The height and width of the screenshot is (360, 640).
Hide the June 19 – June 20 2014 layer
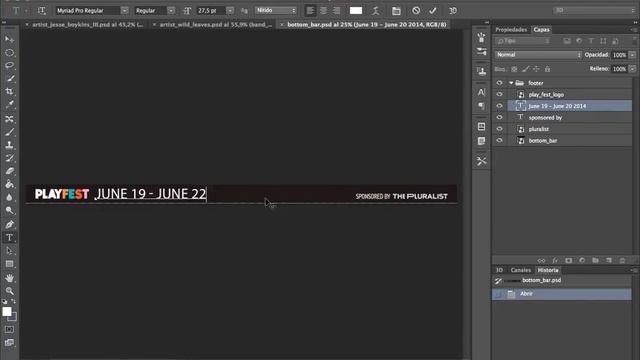pyautogui.click(x=499, y=106)
